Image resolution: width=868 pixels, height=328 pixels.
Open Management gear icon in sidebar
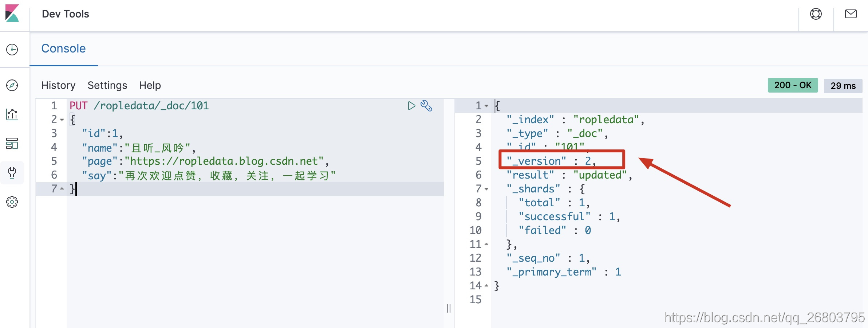(x=12, y=202)
